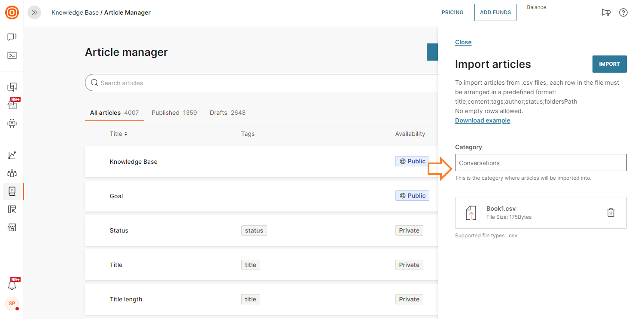
Task: Open the SP user profile avatar
Action: [x=12, y=304]
